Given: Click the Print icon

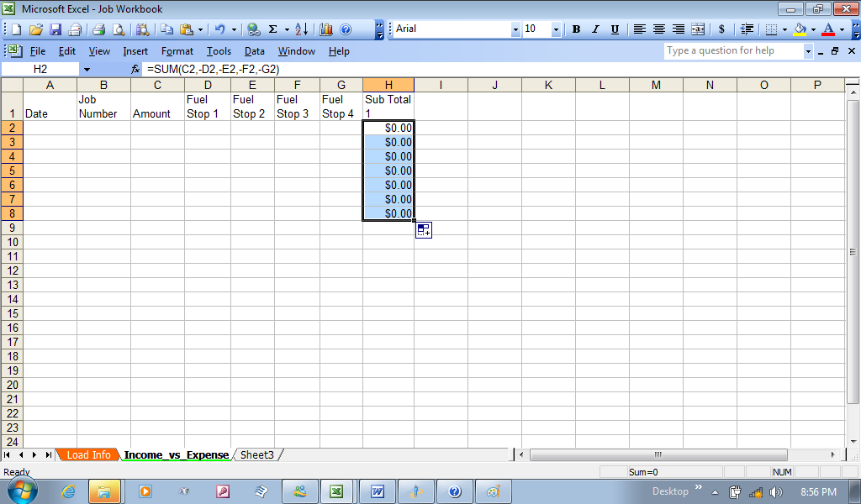Looking at the screenshot, I should tap(98, 29).
